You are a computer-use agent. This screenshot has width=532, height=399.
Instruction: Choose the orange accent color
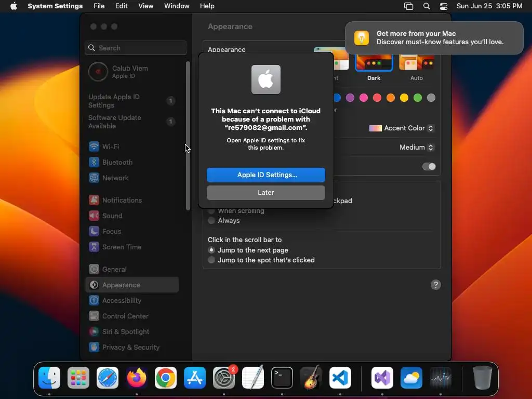coord(391,98)
